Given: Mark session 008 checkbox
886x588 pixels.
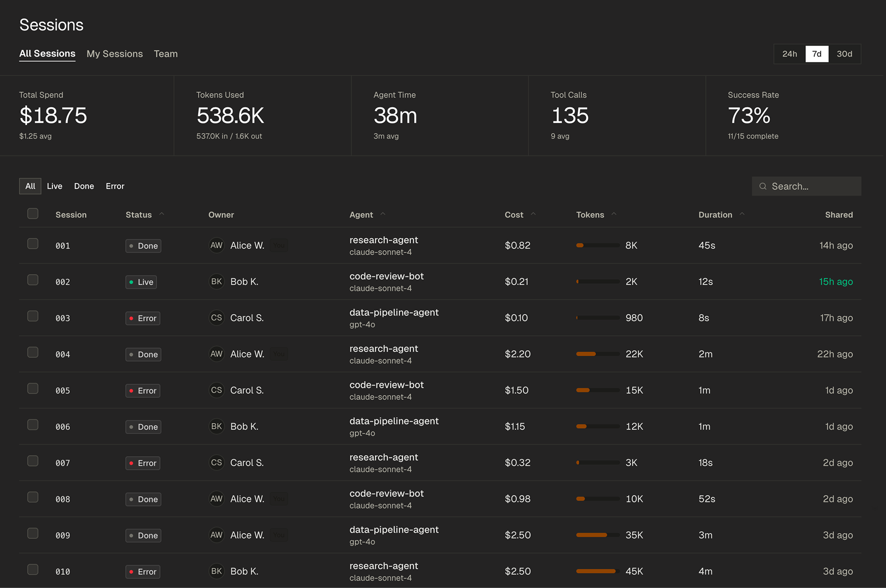Looking at the screenshot, I should click(33, 497).
